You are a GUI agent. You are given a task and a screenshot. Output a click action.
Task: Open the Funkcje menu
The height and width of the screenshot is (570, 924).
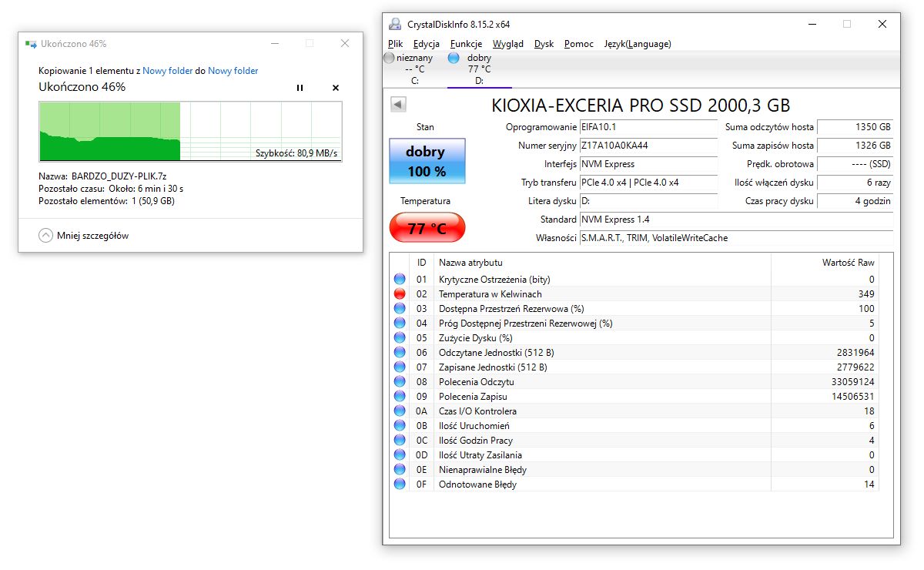pos(466,44)
